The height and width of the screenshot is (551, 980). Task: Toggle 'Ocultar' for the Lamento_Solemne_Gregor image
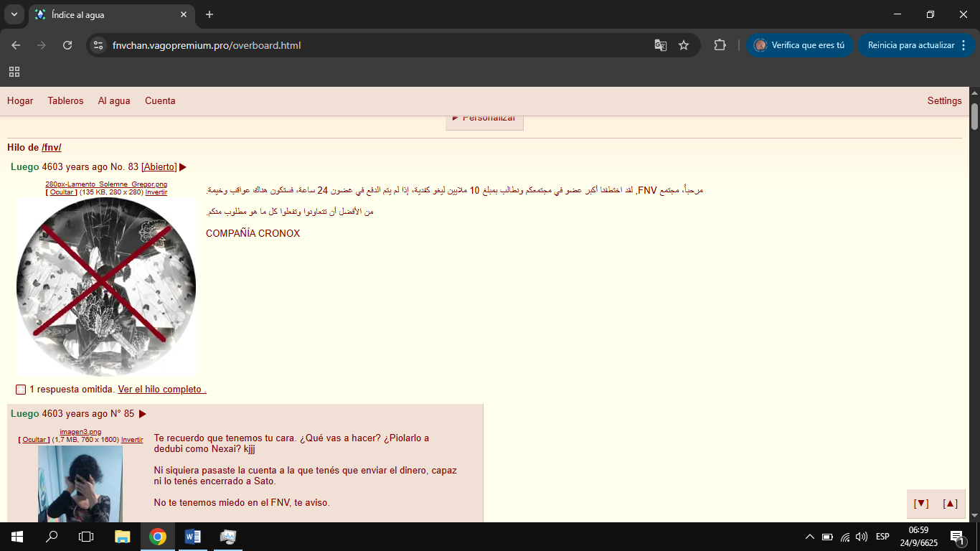click(x=62, y=192)
